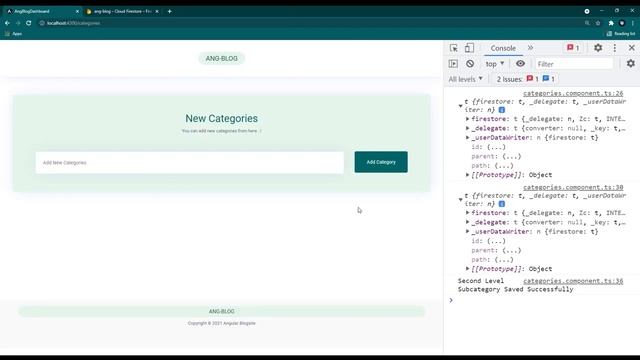The height and width of the screenshot is (360, 640).
Task: Click the localhost address bar
Action: click(x=310, y=23)
